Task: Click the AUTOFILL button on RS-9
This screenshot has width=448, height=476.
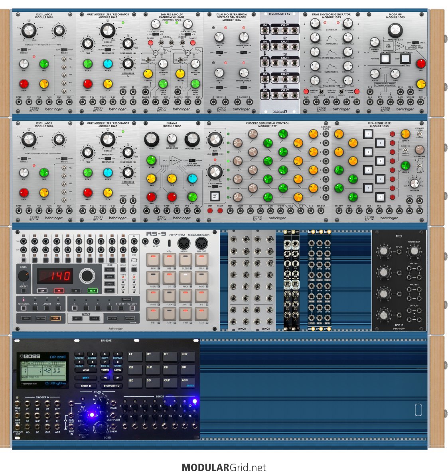Action: 112,319
